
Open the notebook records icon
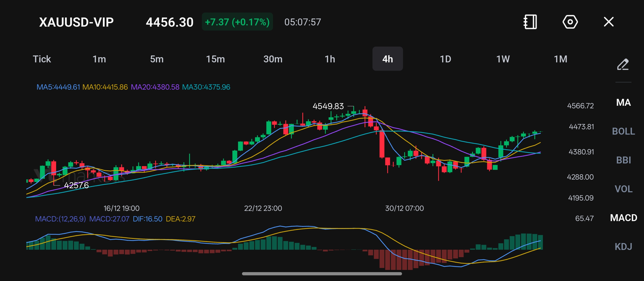[x=530, y=22]
